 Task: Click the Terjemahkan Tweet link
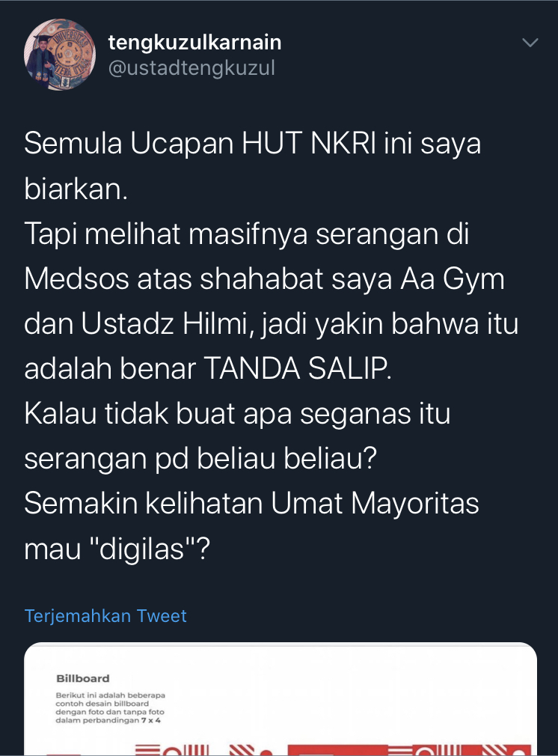[105, 616]
